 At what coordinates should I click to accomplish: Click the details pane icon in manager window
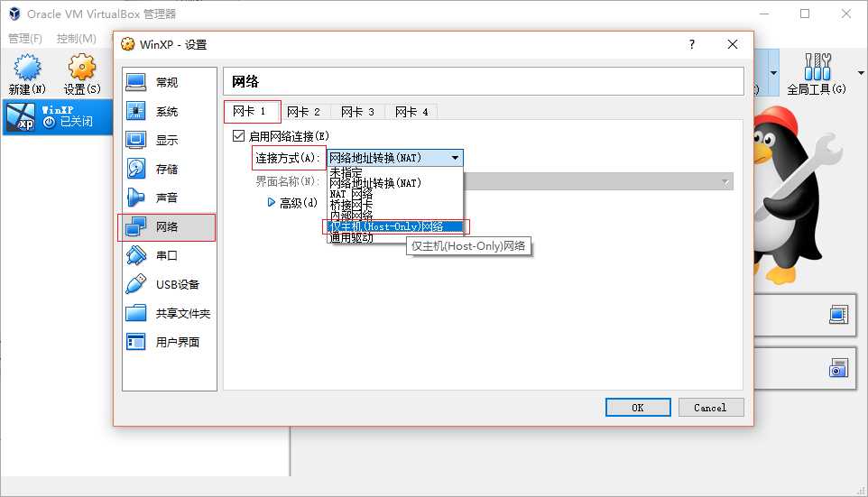[x=838, y=315]
